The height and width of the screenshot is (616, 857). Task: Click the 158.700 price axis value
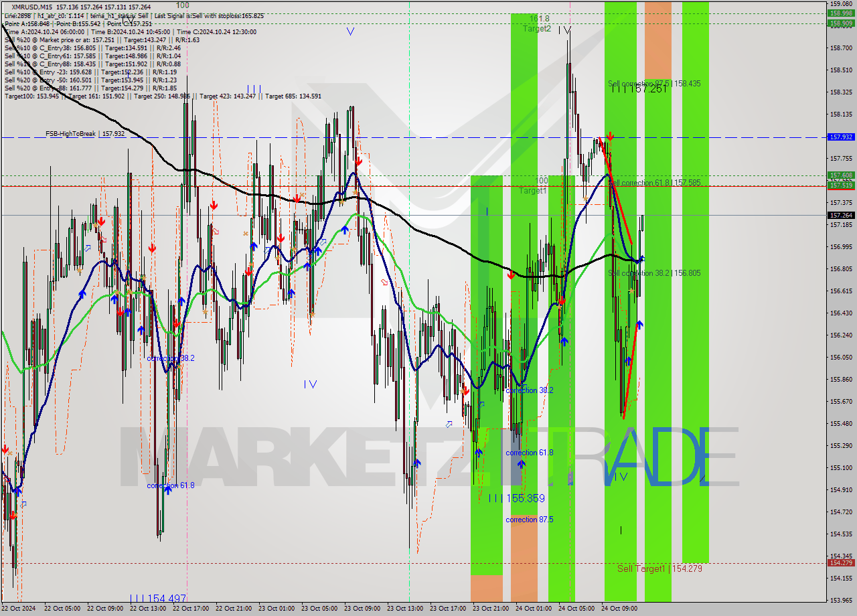(841, 48)
